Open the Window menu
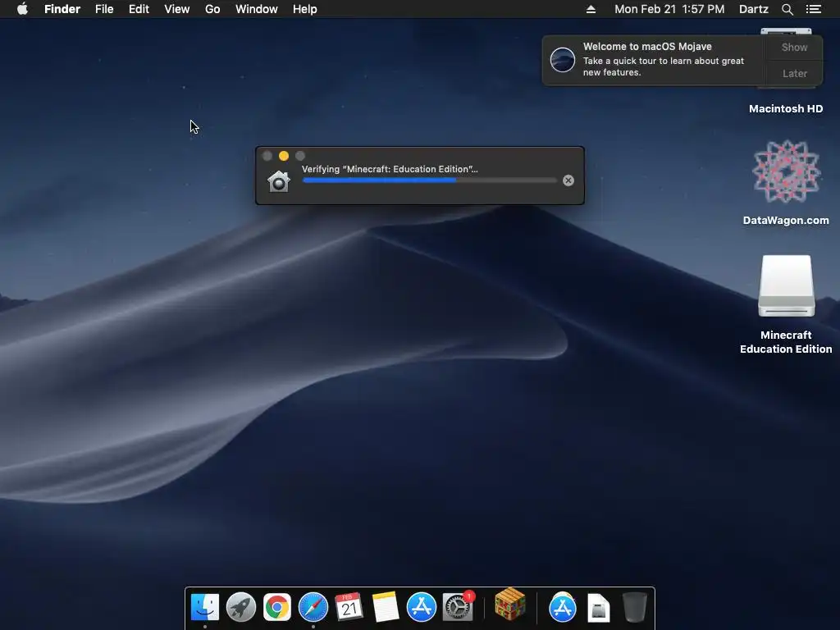840x630 pixels. pos(257,9)
